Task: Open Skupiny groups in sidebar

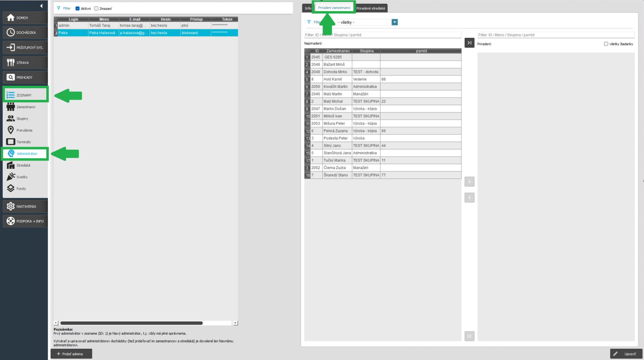Action: tap(11, 119)
